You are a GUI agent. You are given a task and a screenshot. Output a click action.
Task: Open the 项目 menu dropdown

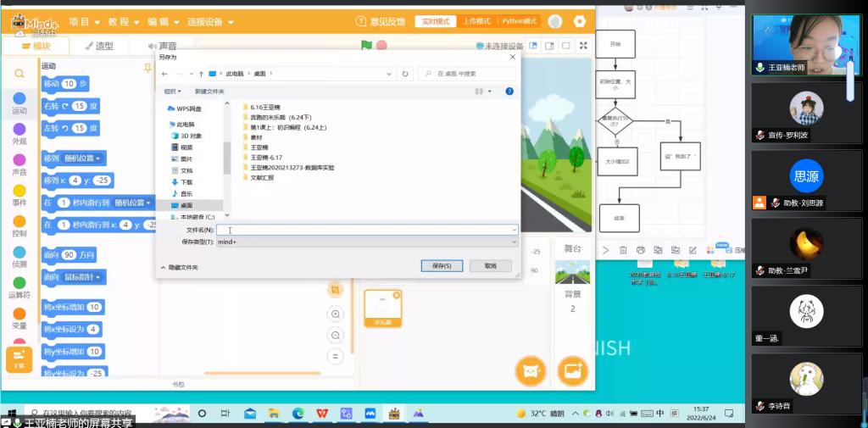tap(84, 21)
